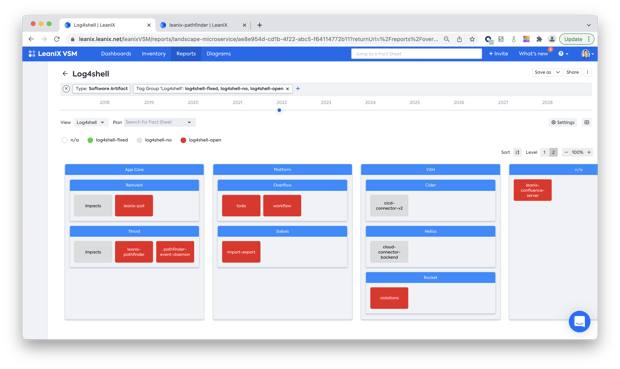The width and height of the screenshot is (620, 369).
Task: Click the browser forward arrow
Action: pyautogui.click(x=44, y=39)
